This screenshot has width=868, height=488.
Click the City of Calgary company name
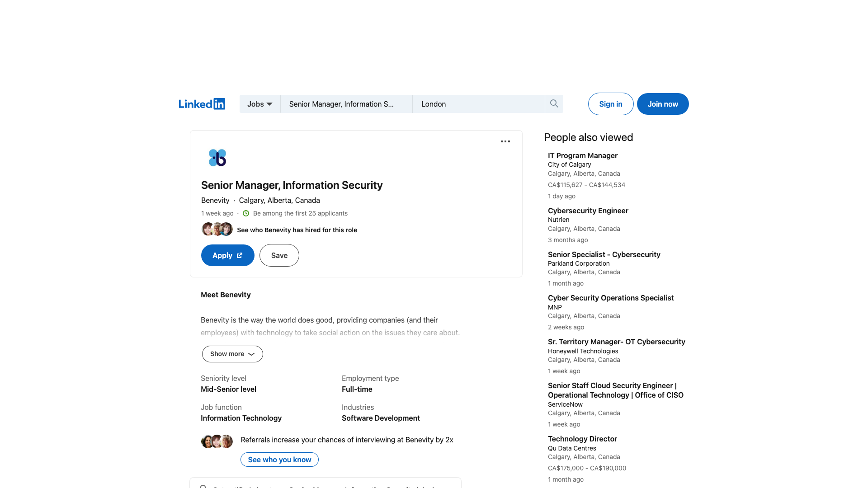[x=569, y=164]
